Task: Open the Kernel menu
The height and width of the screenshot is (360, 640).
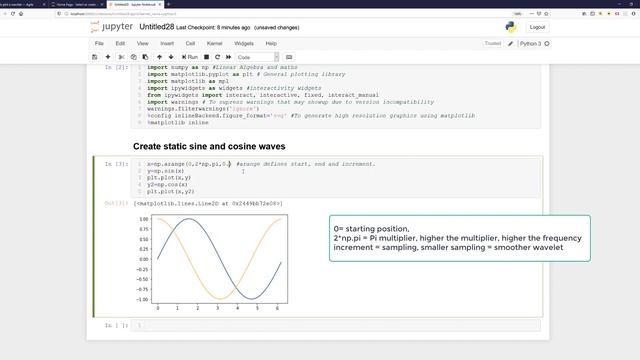Action: pyautogui.click(x=214, y=43)
